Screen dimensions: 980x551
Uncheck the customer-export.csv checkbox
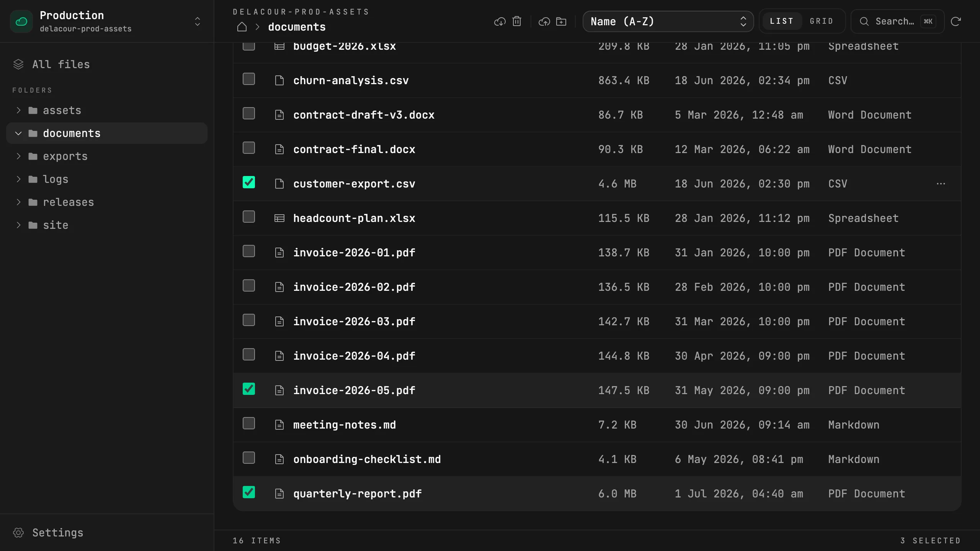pos(249,182)
